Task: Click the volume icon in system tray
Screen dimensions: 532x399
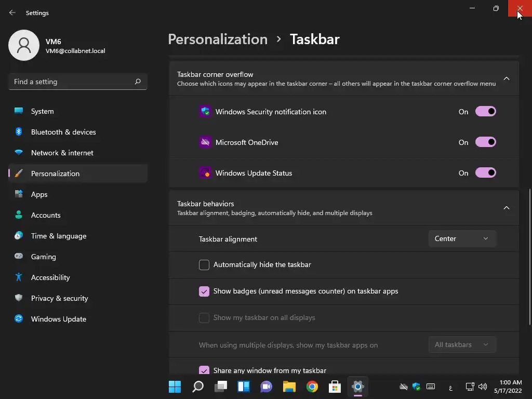Action: click(x=482, y=387)
